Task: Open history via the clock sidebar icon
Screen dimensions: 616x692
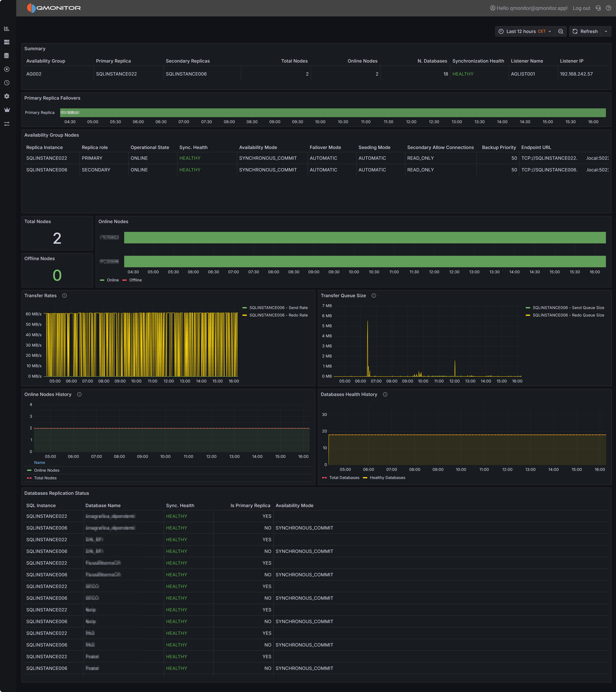Action: [x=7, y=83]
